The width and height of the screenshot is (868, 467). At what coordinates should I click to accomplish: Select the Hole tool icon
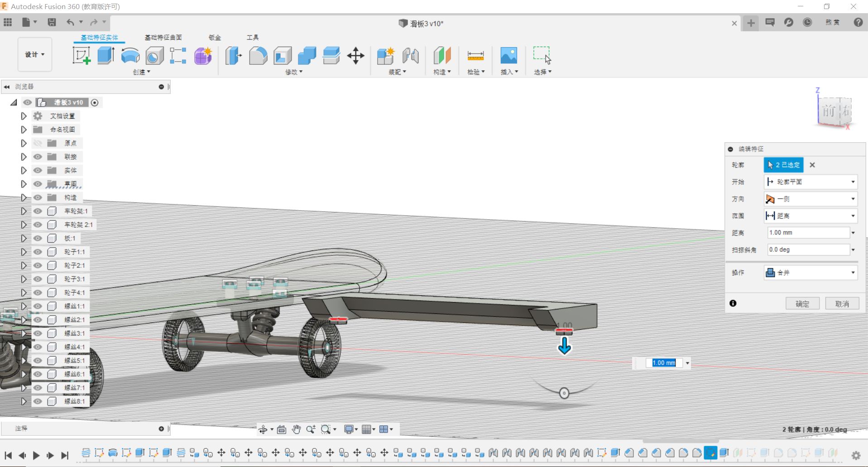tap(154, 56)
